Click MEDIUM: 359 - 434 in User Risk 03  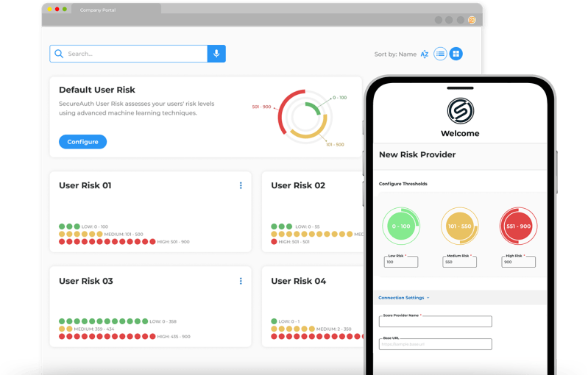(93, 329)
